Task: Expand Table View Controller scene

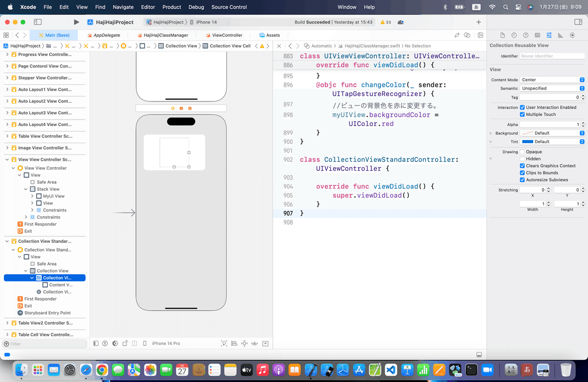Action: (7, 136)
